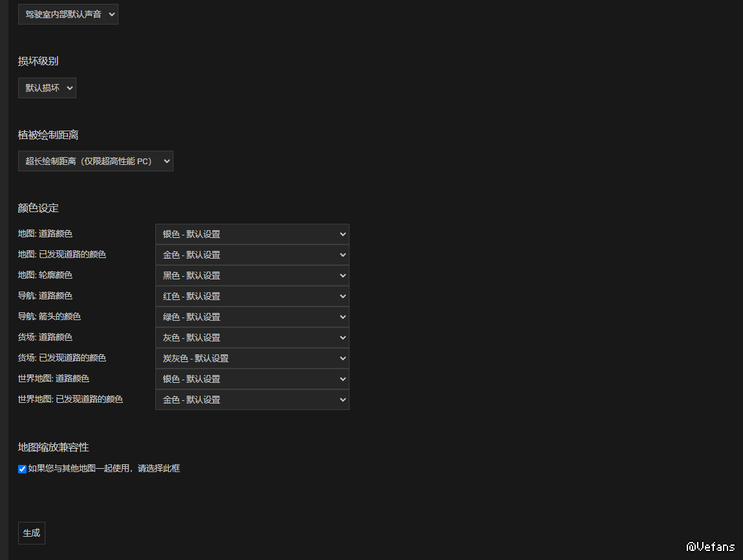The width and height of the screenshot is (743, 560).
Task: Expand the 地图: 已发现道路的颜色 dropdown
Action: [x=252, y=255]
